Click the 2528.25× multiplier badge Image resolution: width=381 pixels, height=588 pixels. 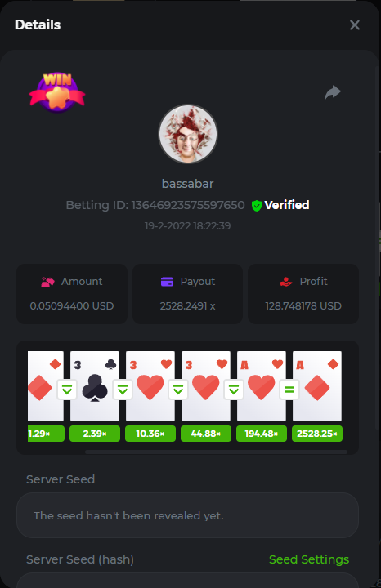coord(317,434)
